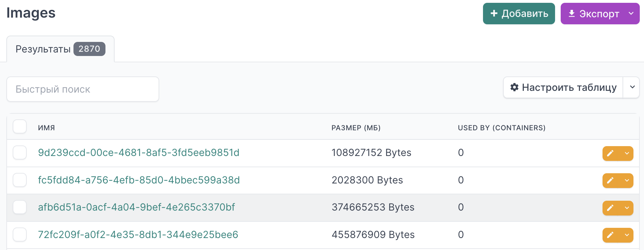Edit image afb6d51a using pencil icon
The image size is (644, 250).
[x=610, y=208]
